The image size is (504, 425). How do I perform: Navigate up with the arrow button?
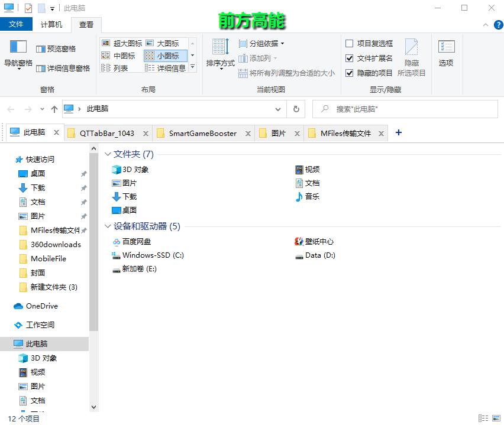click(54, 109)
